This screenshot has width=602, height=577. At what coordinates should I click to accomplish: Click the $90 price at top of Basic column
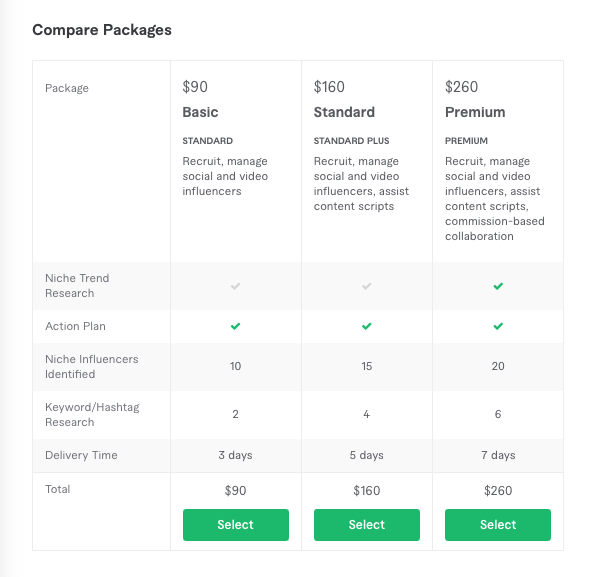195,87
